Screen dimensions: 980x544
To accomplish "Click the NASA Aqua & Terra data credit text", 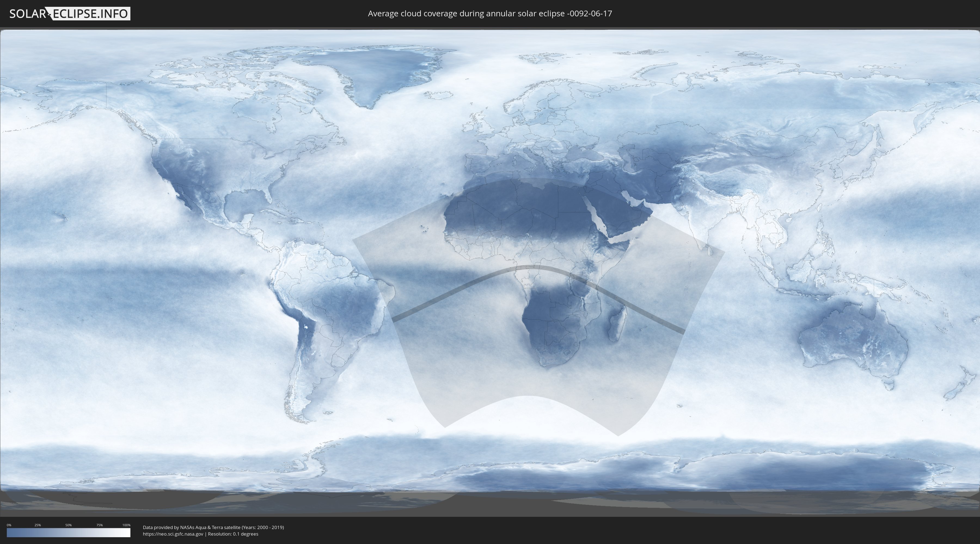I will [x=213, y=527].
